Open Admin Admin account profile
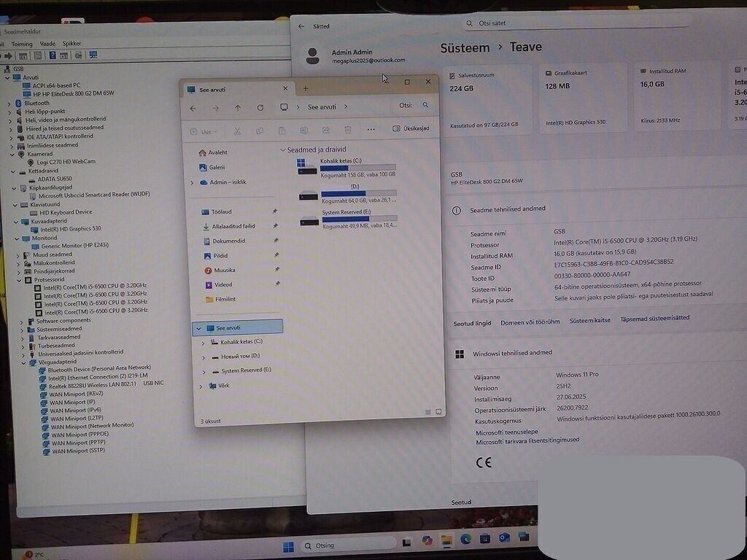This screenshot has height=560, width=747. pyautogui.click(x=355, y=55)
